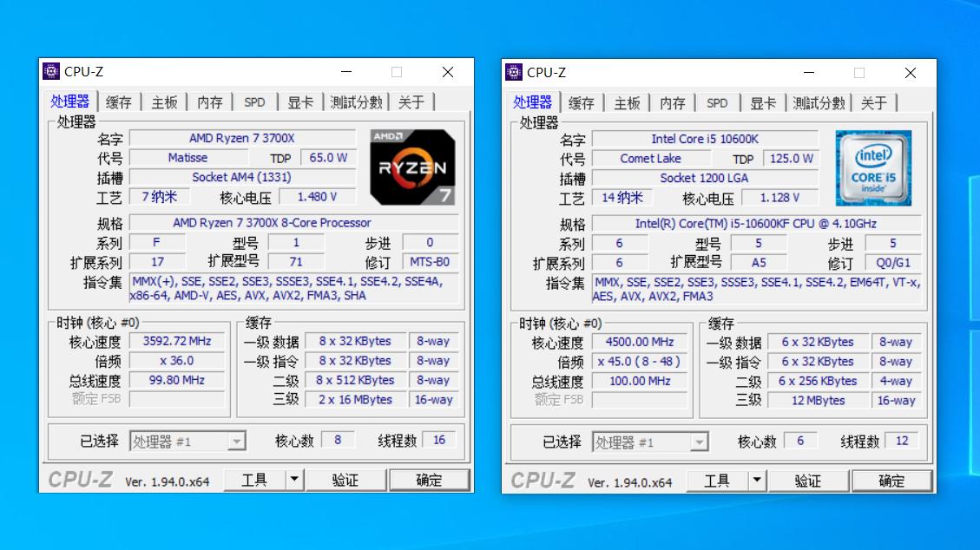
Task: Click the MTS-B0 revision value
Action: tap(430, 262)
